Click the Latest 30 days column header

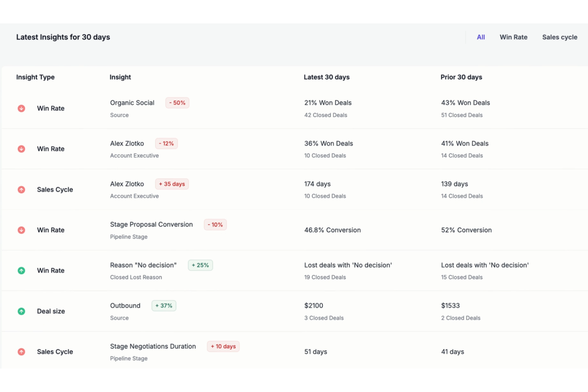[327, 77]
